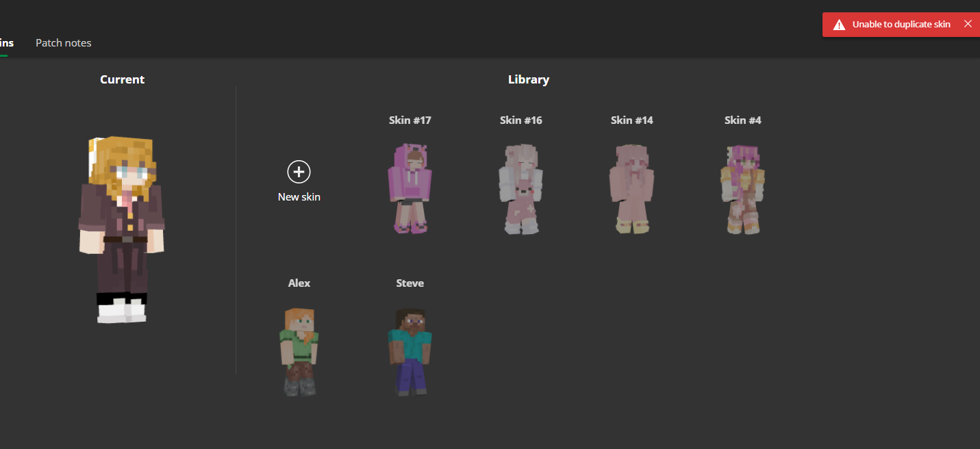Click the current skin character preview
The width and height of the screenshot is (980, 449).
(121, 229)
